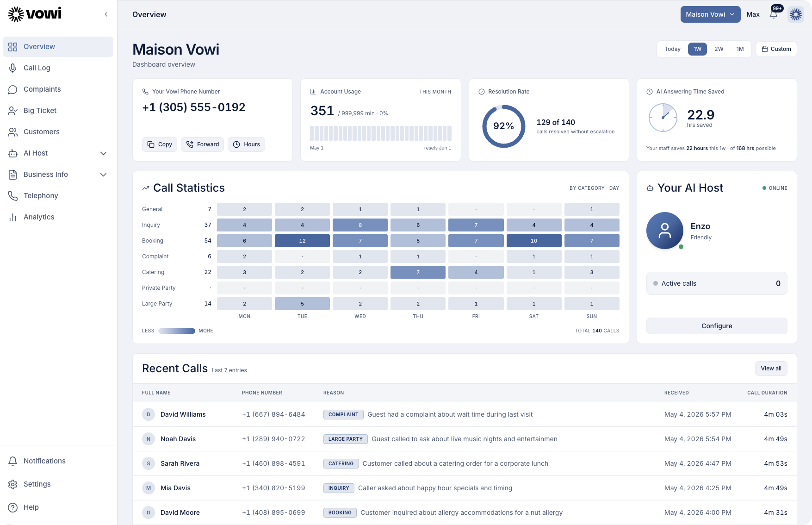Open the Big Ticket section
Image resolution: width=812 pixels, height=525 pixels.
point(58,111)
